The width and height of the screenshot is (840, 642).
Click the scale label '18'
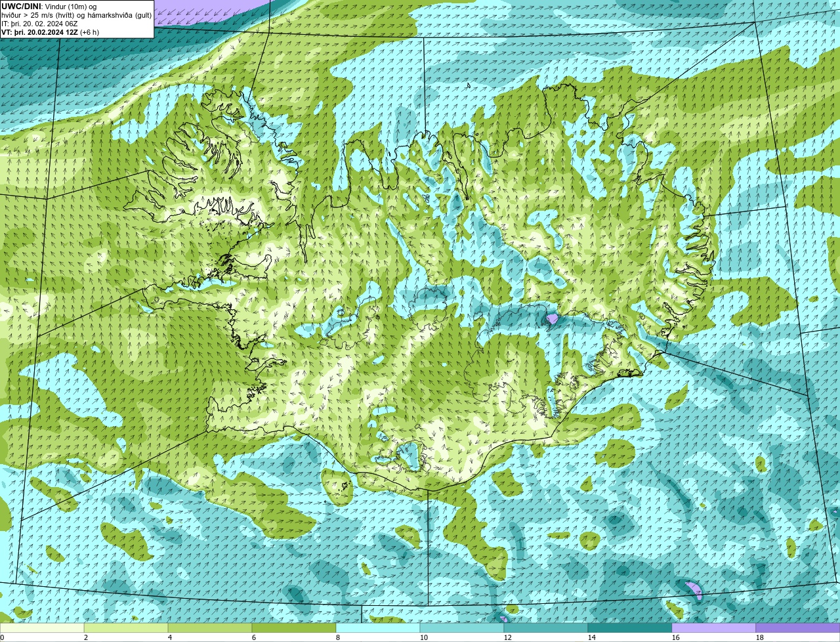coord(760,637)
